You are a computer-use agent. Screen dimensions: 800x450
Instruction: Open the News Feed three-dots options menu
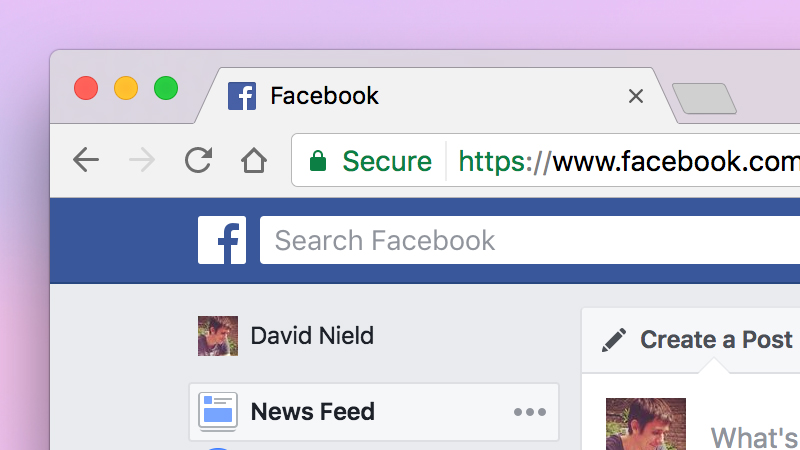point(530,412)
